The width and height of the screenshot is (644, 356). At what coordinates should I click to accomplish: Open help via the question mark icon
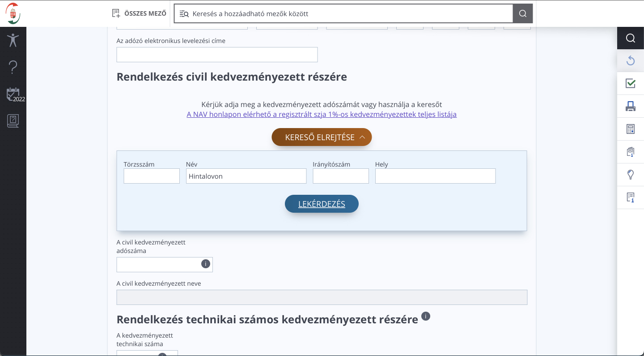pyautogui.click(x=13, y=67)
